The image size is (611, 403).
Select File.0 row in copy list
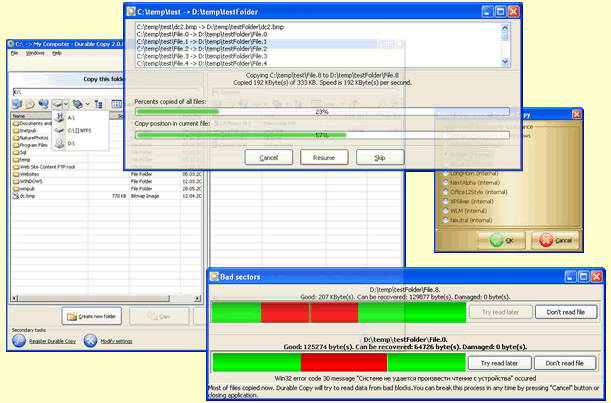tap(202, 34)
